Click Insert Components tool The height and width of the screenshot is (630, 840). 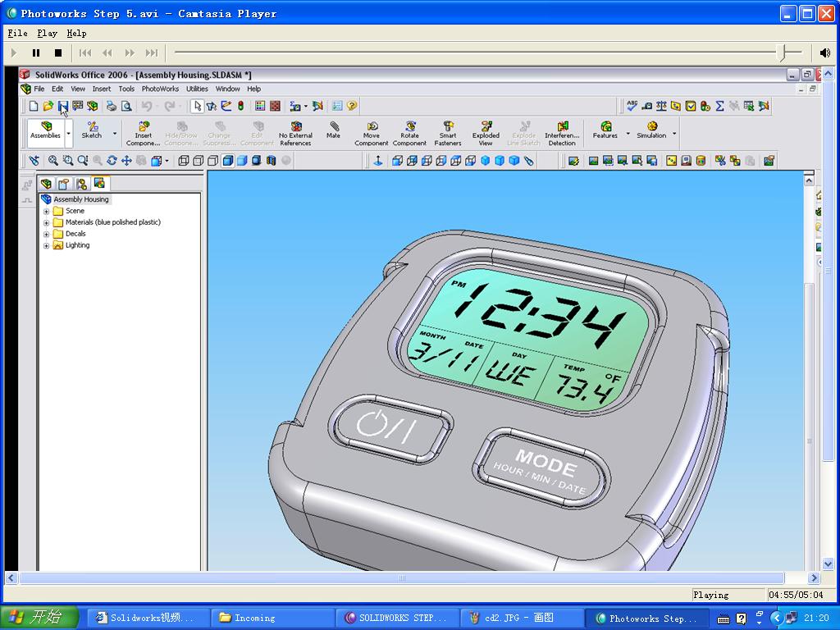pos(143,133)
